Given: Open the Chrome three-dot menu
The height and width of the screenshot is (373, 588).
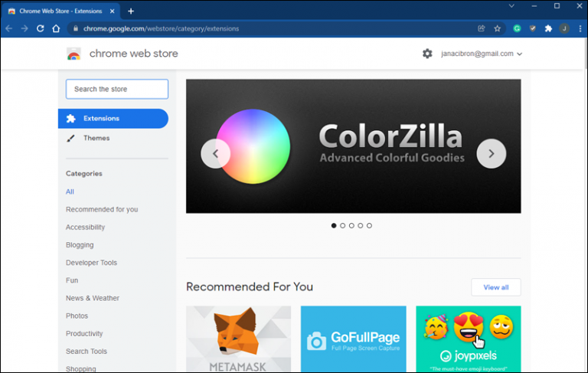Looking at the screenshot, I should (580, 28).
